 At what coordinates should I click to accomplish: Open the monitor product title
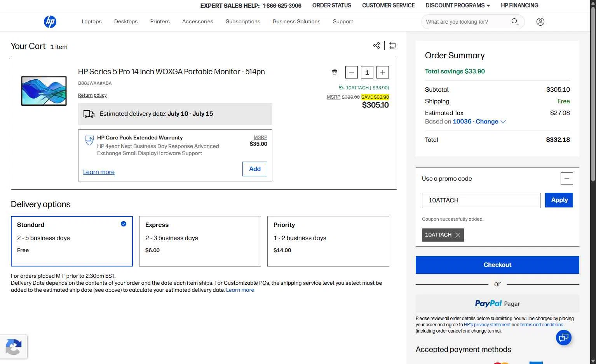[171, 72]
